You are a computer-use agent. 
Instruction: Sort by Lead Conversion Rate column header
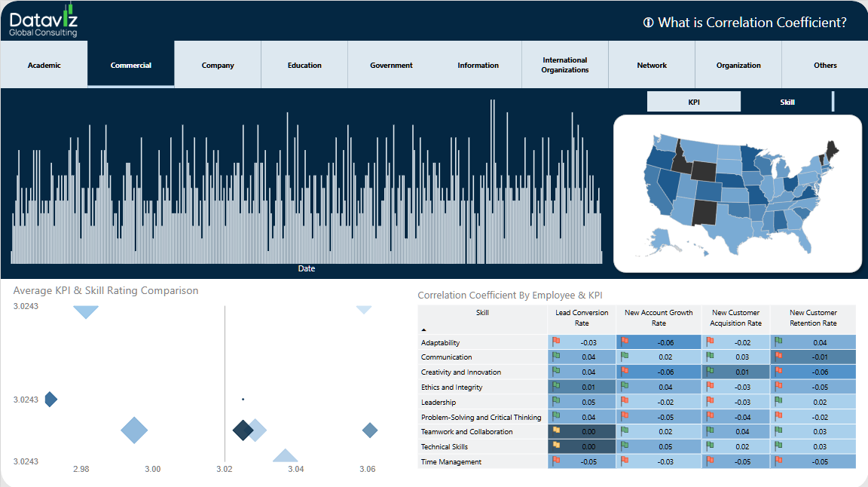coord(581,317)
